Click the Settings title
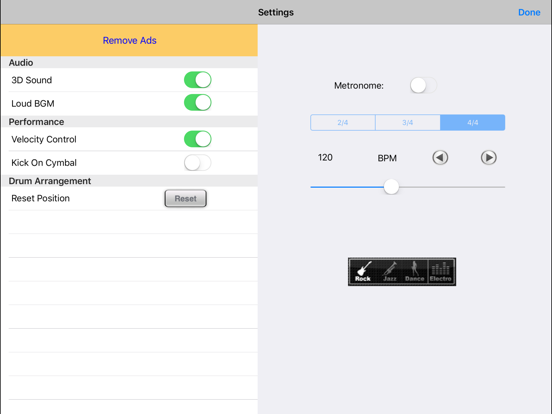This screenshot has height=414, width=552. pos(276,12)
